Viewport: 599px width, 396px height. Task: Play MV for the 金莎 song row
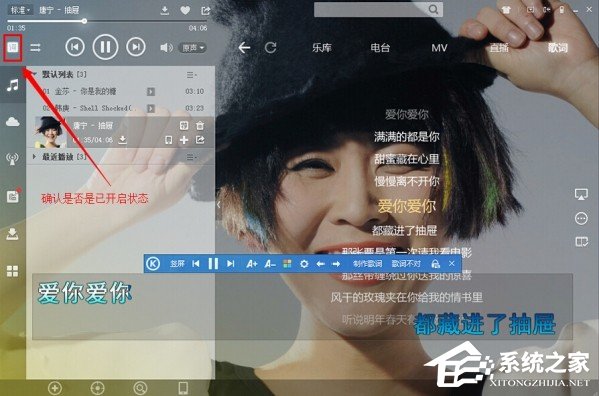click(x=151, y=92)
